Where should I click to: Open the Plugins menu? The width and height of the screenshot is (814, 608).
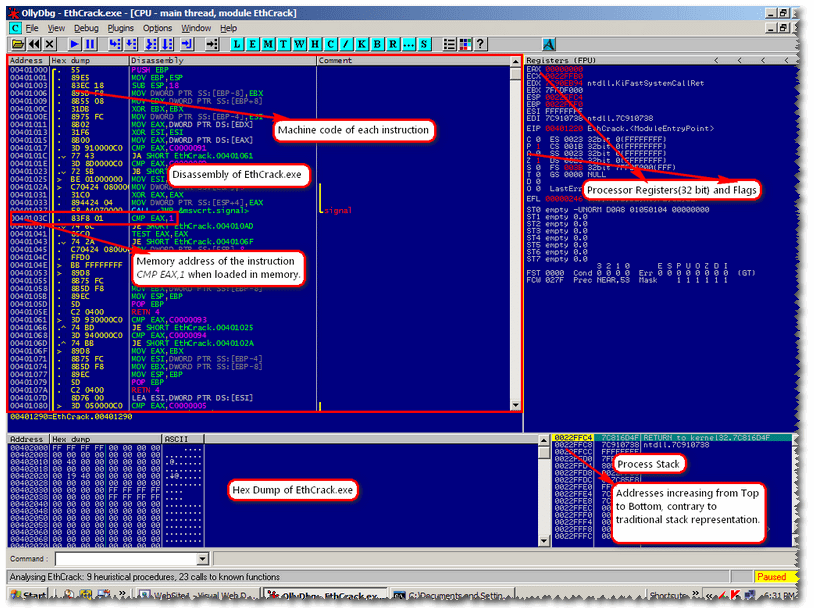pos(120,28)
